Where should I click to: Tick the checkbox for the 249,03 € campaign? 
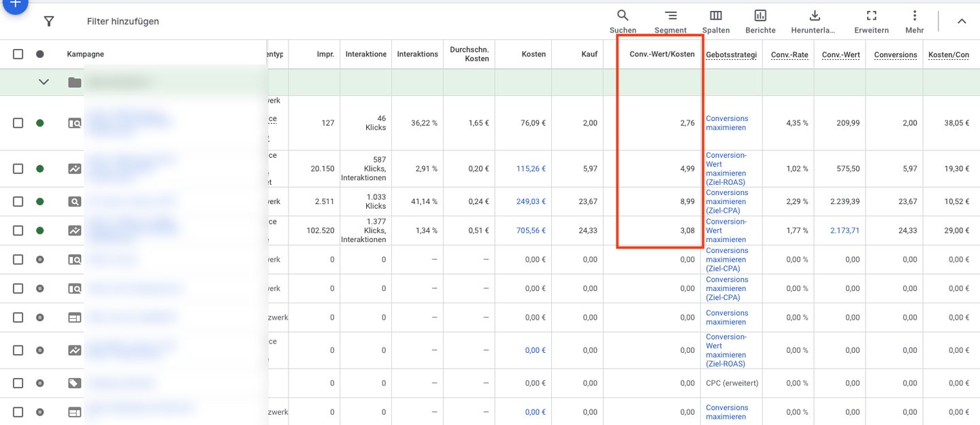(18, 202)
